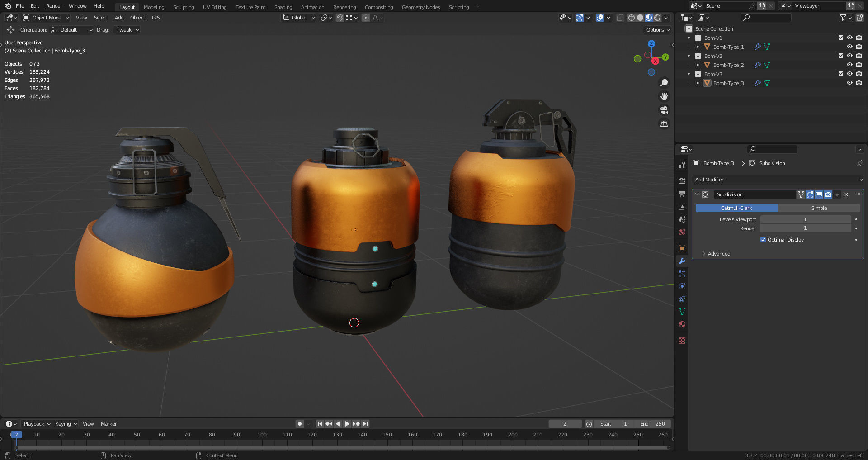Jump to the timeline end frame button

tap(365, 424)
